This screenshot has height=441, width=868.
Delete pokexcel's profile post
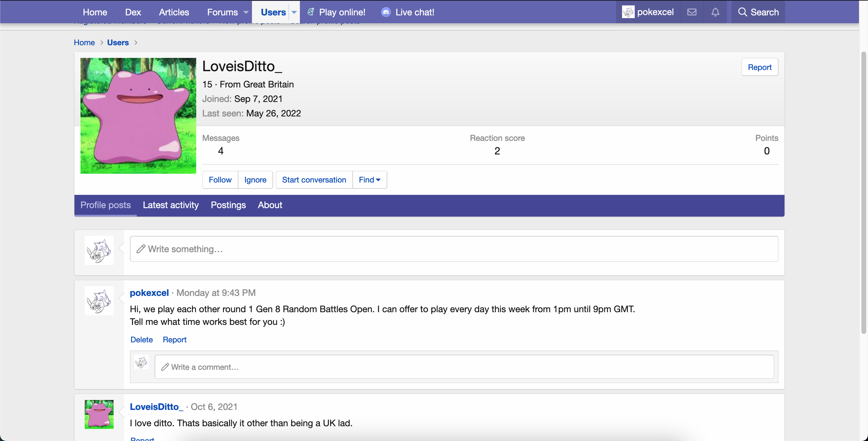142,340
